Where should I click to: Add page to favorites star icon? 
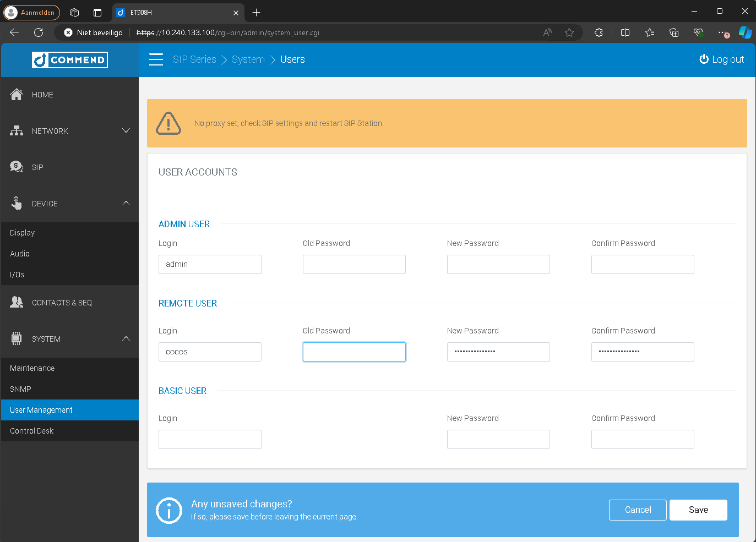(x=569, y=32)
